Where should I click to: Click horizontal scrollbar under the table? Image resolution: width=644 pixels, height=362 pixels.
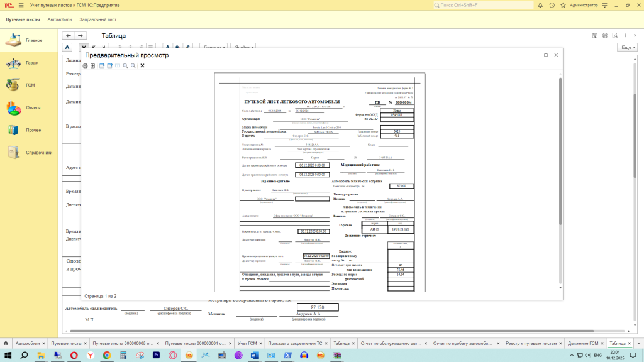pos(332,331)
